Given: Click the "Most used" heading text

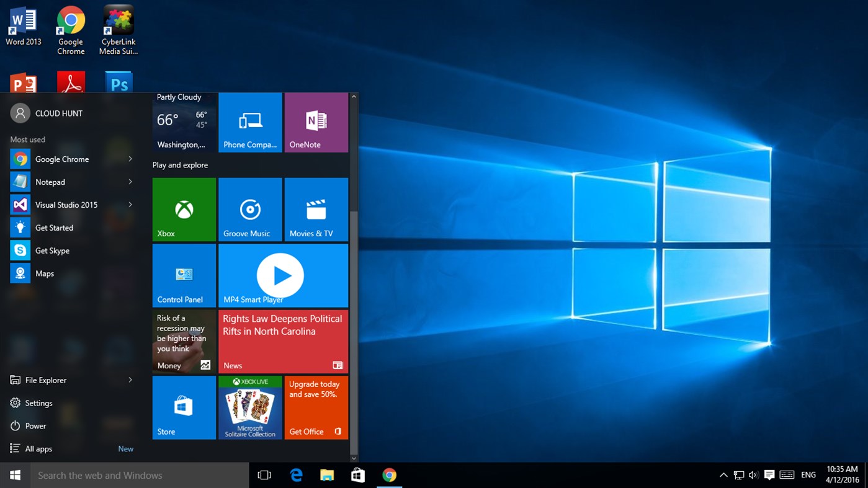Looking at the screenshot, I should point(27,140).
